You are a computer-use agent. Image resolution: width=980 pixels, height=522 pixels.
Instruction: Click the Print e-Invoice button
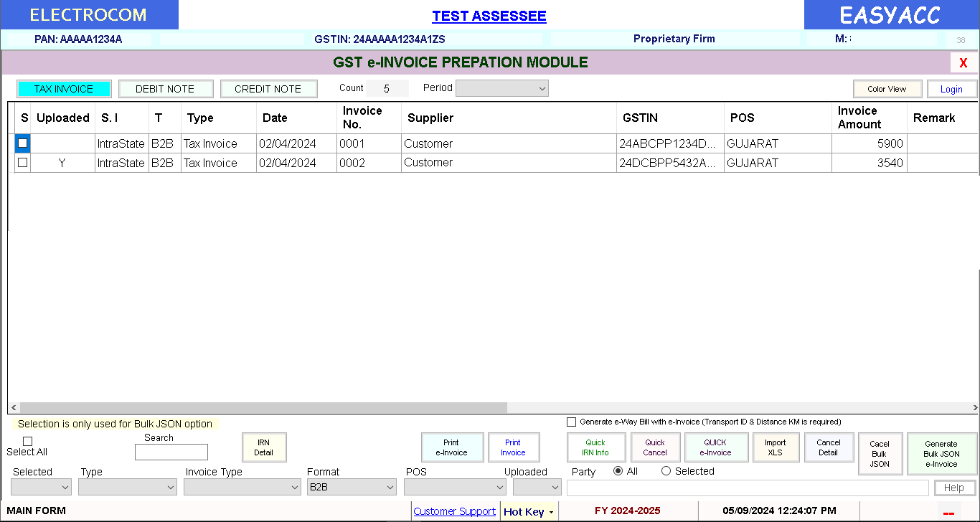coord(451,447)
